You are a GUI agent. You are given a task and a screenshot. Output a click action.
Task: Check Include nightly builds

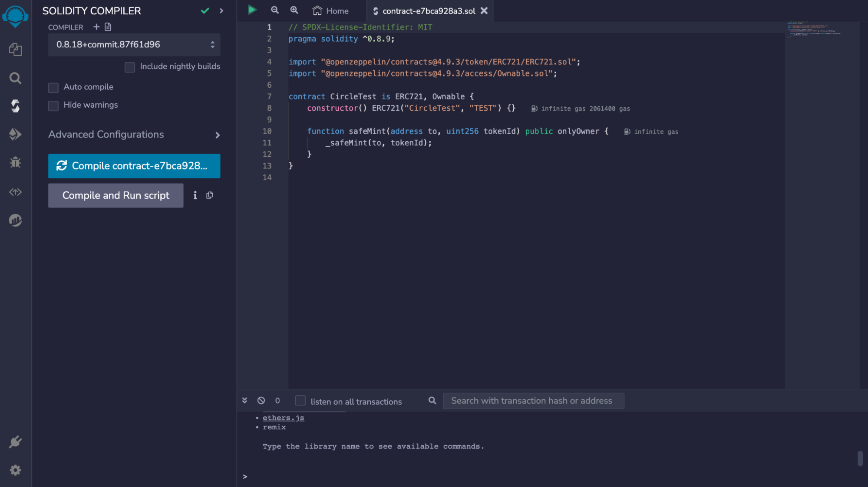(x=129, y=67)
